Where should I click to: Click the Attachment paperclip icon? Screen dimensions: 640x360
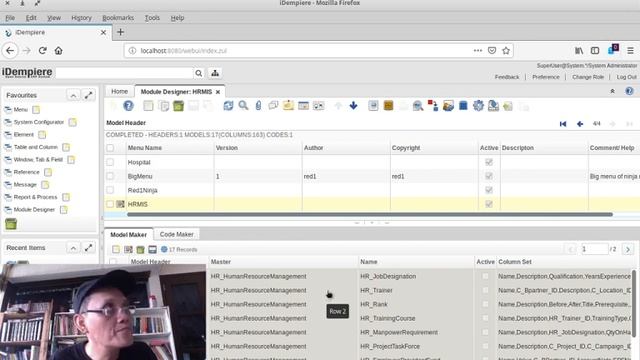(258, 106)
